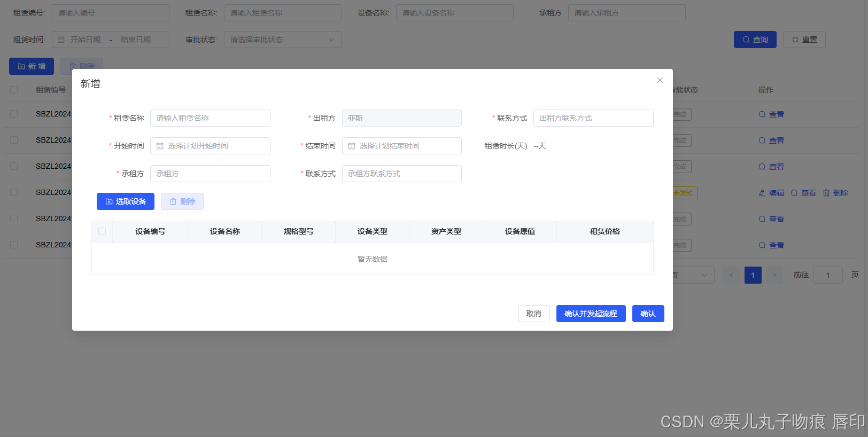
Task: Close the 新增 dialog with the X icon
Action: pyautogui.click(x=660, y=80)
